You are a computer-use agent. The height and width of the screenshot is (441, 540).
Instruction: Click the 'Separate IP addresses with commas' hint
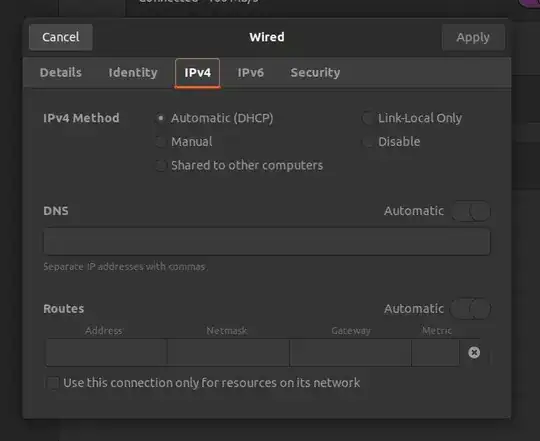tap(125, 267)
